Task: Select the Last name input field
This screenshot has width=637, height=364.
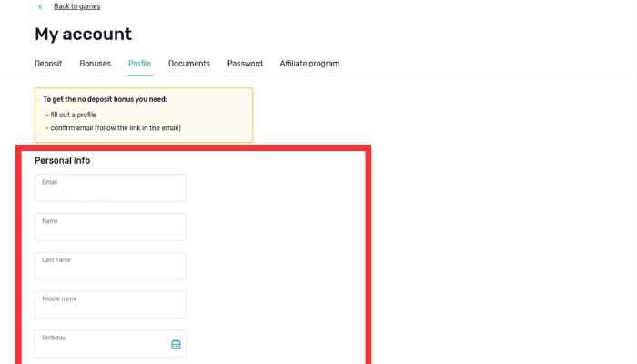Action: coord(110,267)
